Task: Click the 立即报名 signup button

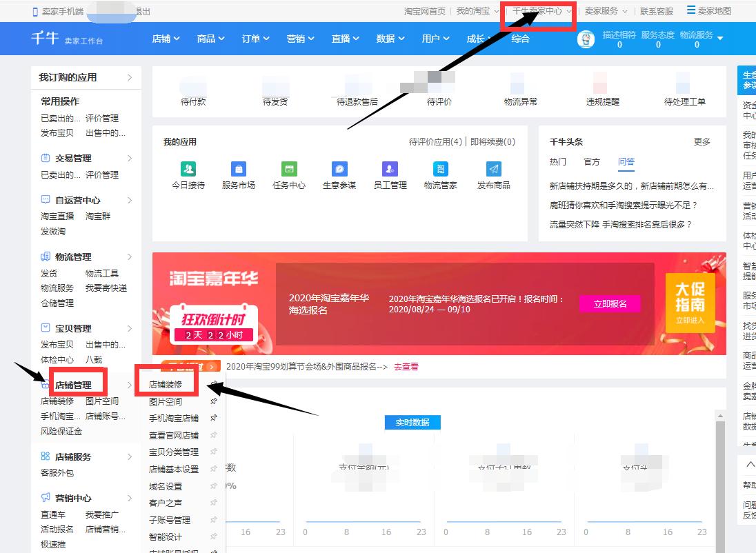Action: pyautogui.click(x=610, y=303)
